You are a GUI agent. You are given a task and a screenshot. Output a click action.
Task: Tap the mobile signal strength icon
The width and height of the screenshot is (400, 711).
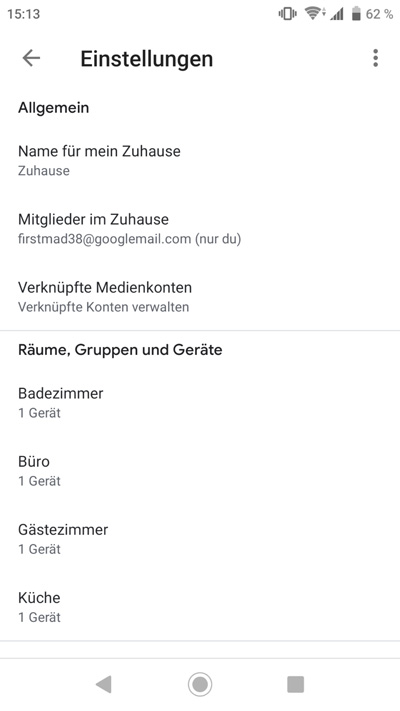[337, 15]
